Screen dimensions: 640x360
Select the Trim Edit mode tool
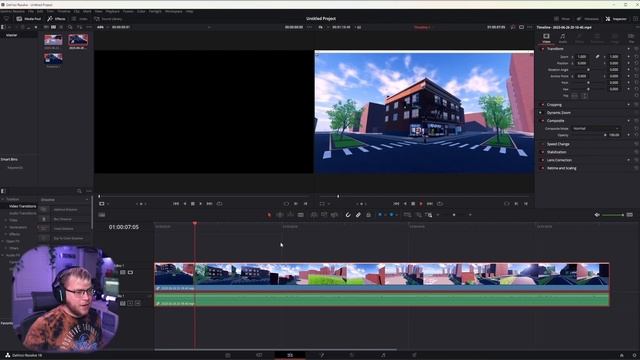coord(280,215)
